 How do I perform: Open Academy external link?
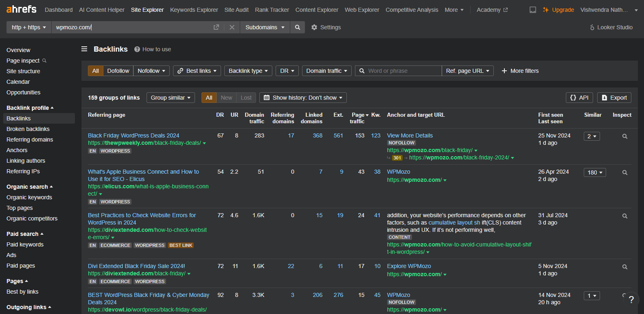click(x=492, y=10)
